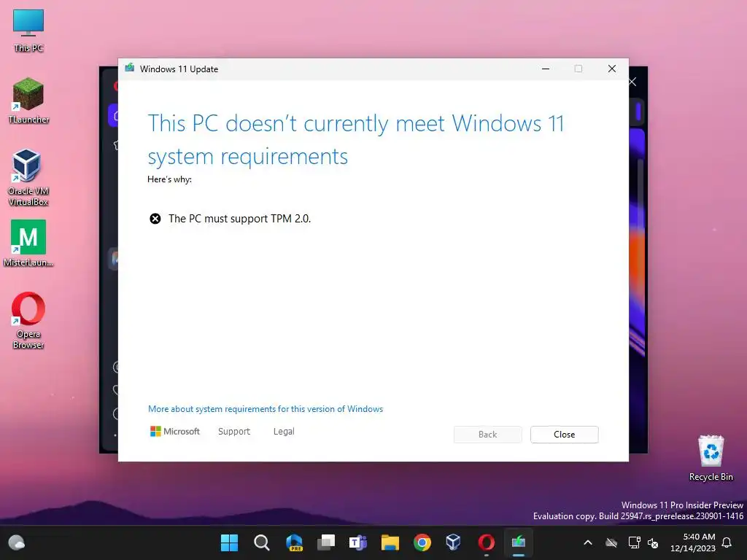Open Microsoft Teams from taskbar

point(357,542)
